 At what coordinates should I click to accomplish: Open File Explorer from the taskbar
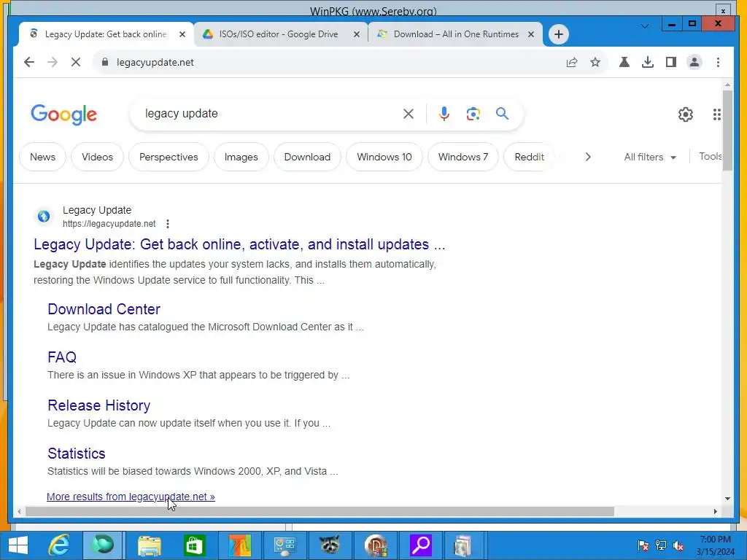pyautogui.click(x=149, y=545)
